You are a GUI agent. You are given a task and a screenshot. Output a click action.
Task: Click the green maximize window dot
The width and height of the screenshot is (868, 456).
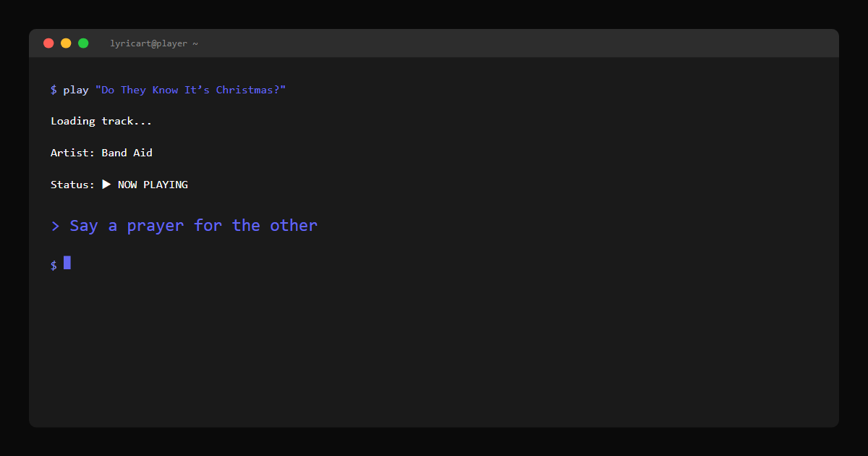click(x=83, y=43)
